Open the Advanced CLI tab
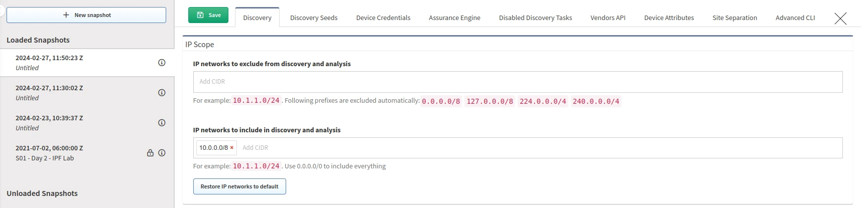The image size is (868, 208). (795, 18)
